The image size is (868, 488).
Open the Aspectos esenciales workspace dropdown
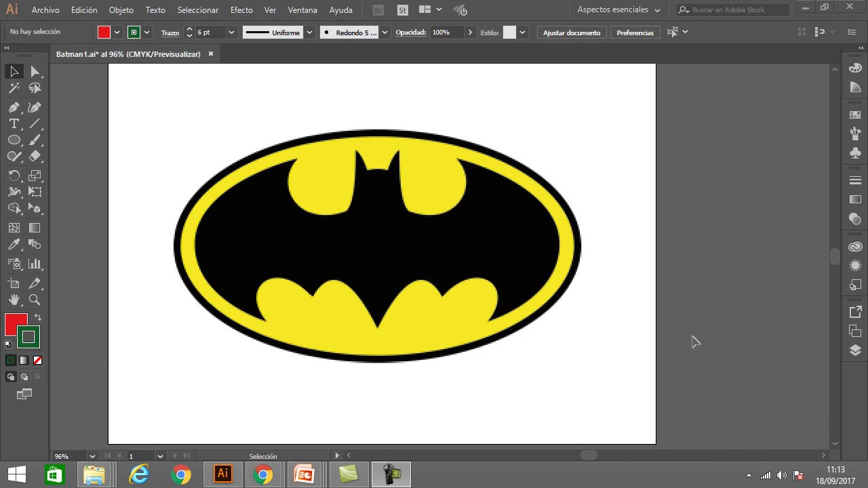click(618, 10)
